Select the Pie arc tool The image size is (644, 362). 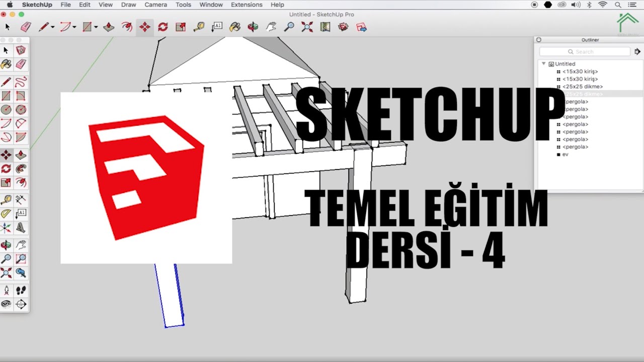point(21,137)
